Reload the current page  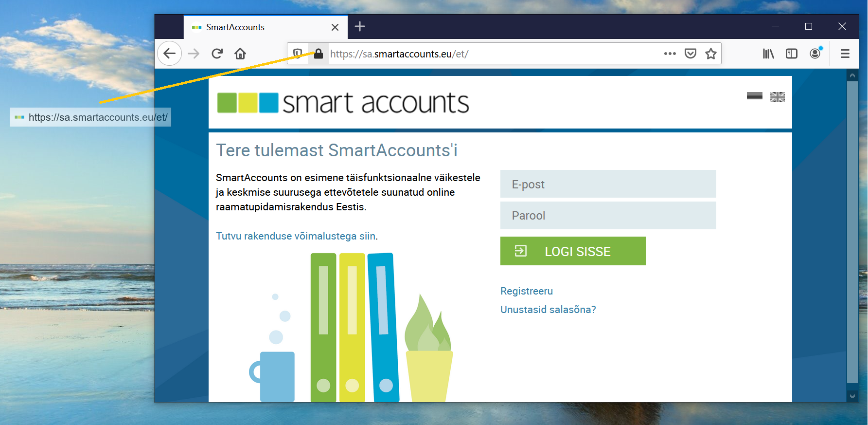point(217,54)
